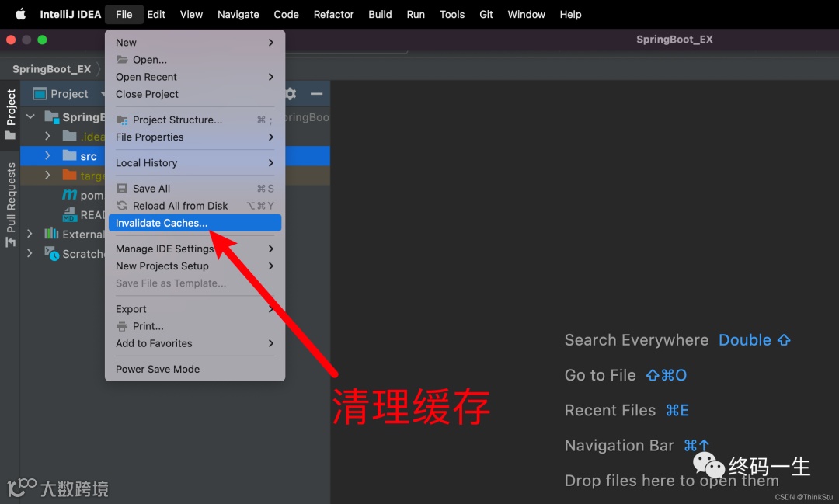
Task: Click the 'Recent Files' hint text
Action: 610,410
